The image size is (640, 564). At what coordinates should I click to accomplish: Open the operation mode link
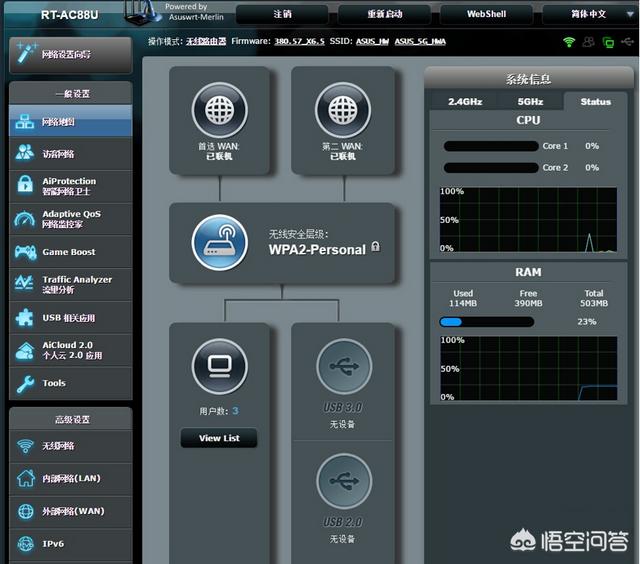click(206, 41)
